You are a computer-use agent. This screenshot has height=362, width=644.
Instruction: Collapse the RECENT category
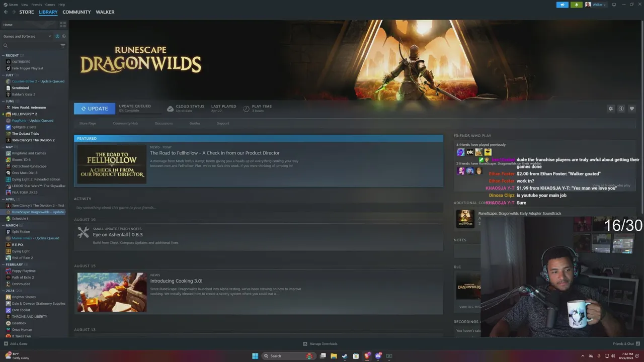tap(4, 55)
